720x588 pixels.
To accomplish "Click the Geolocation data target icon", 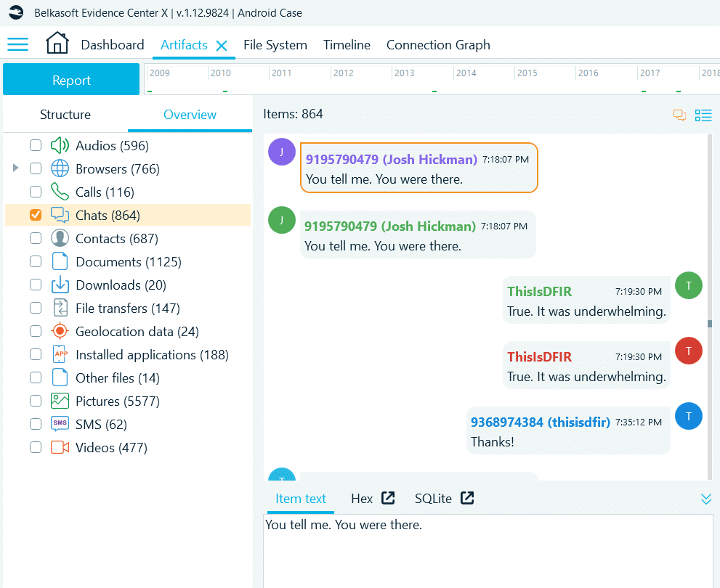I will coord(60,332).
